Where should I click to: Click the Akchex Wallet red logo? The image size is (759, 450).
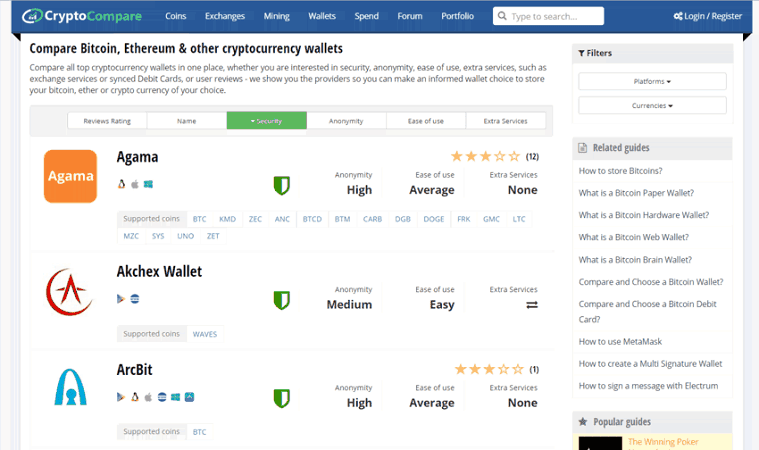tap(70, 291)
